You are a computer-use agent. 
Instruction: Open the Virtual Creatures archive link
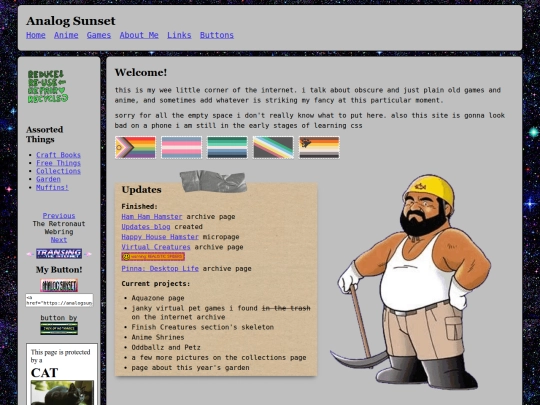(156, 247)
